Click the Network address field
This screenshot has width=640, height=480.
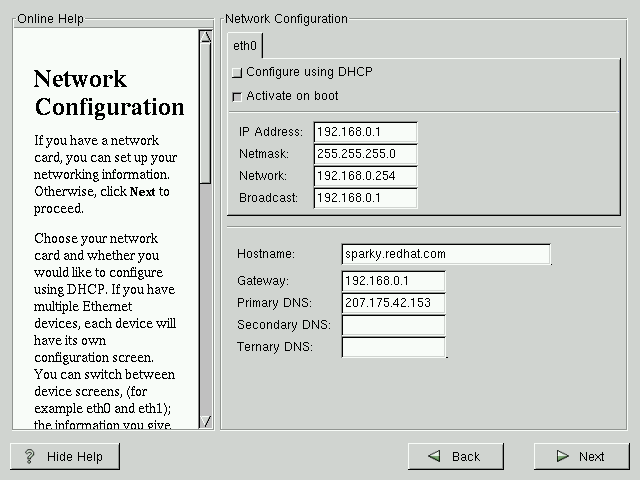[365, 176]
